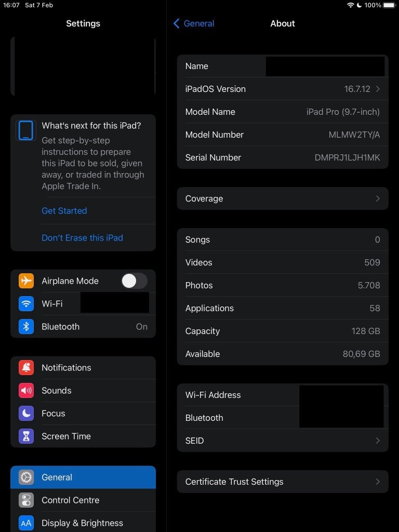Tap the SEID label

tap(194, 441)
